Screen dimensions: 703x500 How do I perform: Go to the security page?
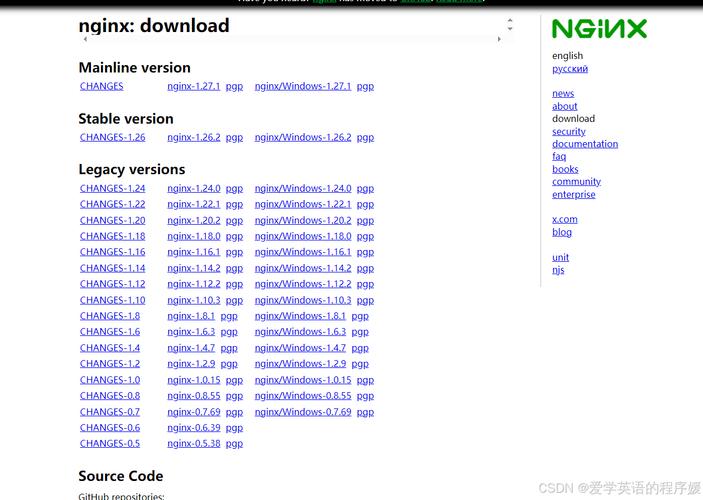(568, 131)
